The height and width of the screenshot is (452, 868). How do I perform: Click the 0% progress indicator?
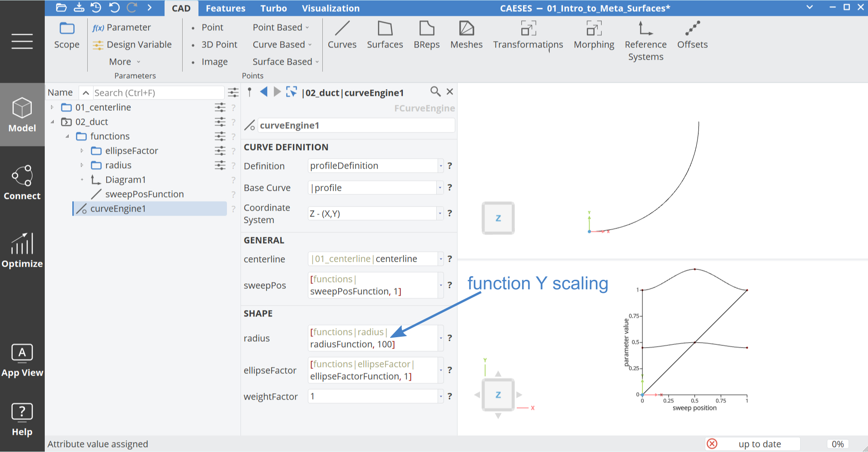pyautogui.click(x=837, y=444)
